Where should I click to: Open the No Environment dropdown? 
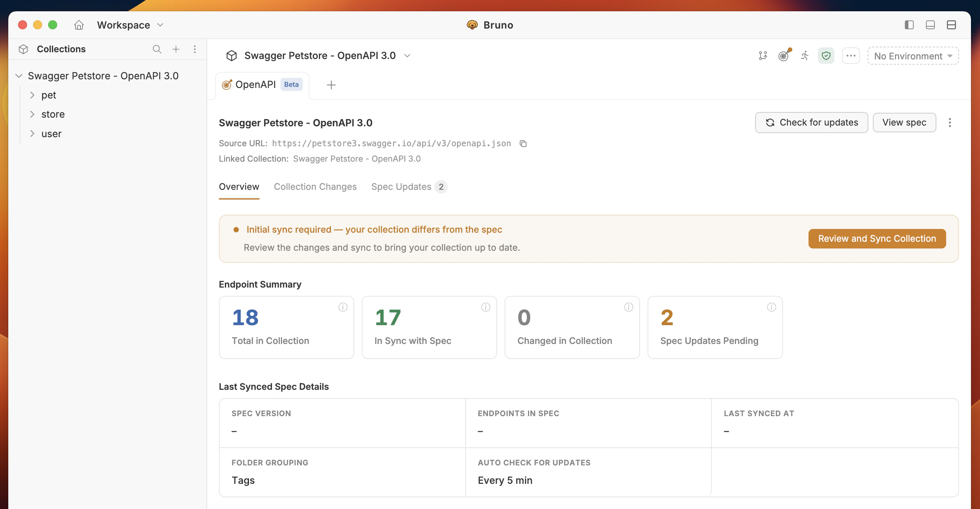(913, 56)
